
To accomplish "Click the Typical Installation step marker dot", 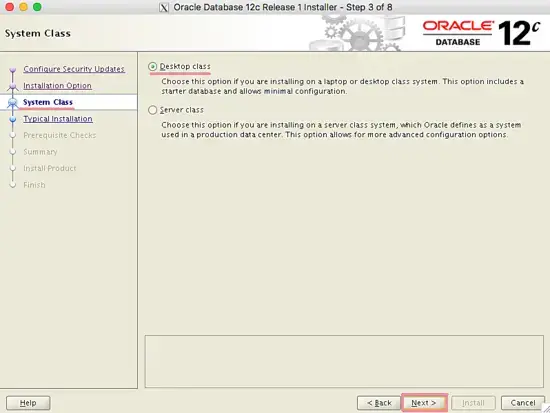I will pyautogui.click(x=13, y=119).
